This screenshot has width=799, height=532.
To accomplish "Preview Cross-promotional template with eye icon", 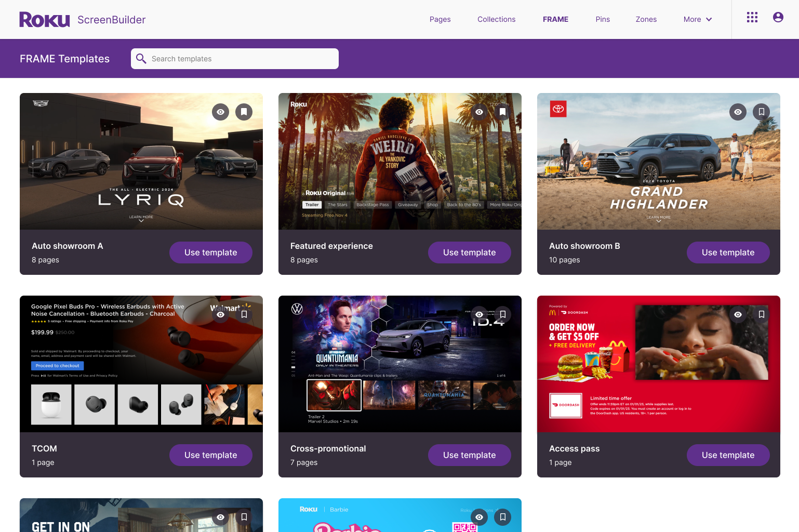I will click(480, 314).
